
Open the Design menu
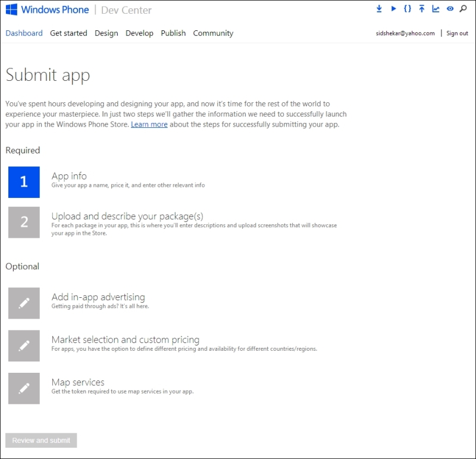pos(107,33)
